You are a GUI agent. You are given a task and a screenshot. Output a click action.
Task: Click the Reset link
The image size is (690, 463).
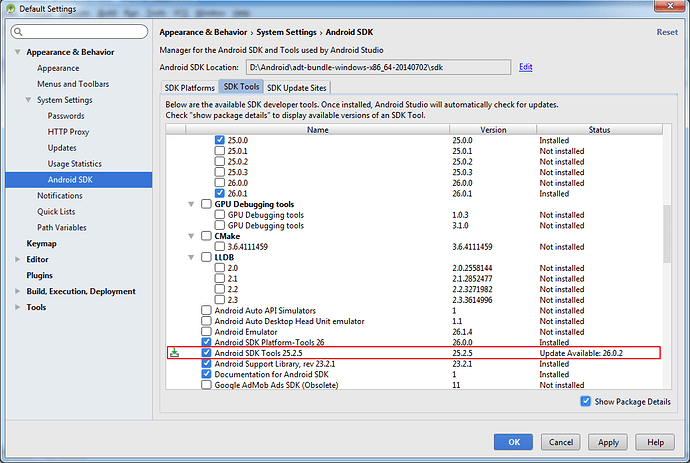[x=666, y=32]
